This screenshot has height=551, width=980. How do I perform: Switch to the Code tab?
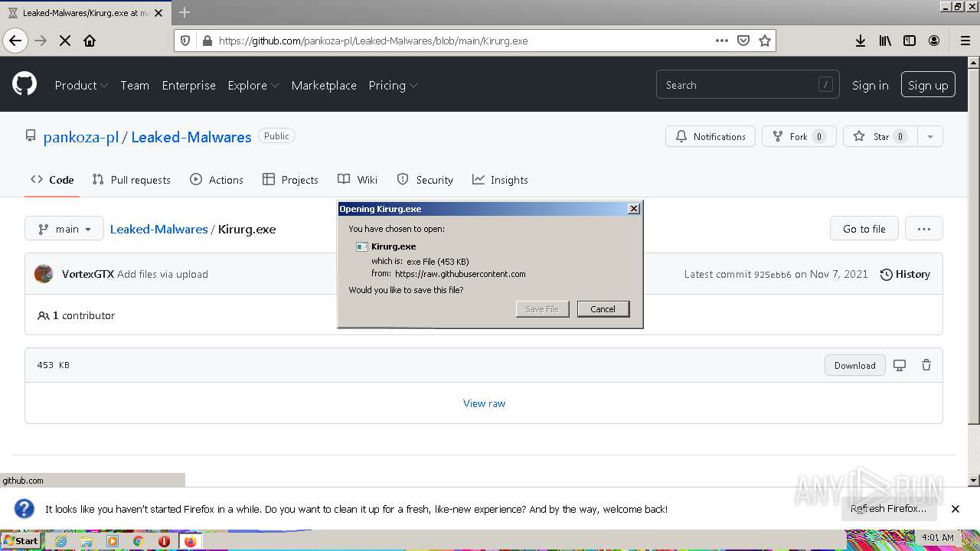click(x=52, y=180)
